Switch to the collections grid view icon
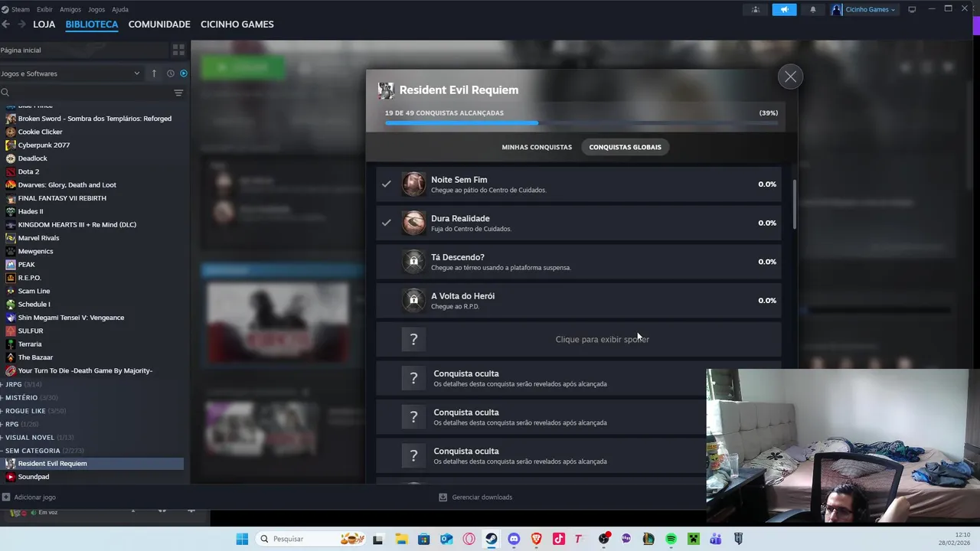This screenshot has width=980, height=551. pyautogui.click(x=178, y=51)
